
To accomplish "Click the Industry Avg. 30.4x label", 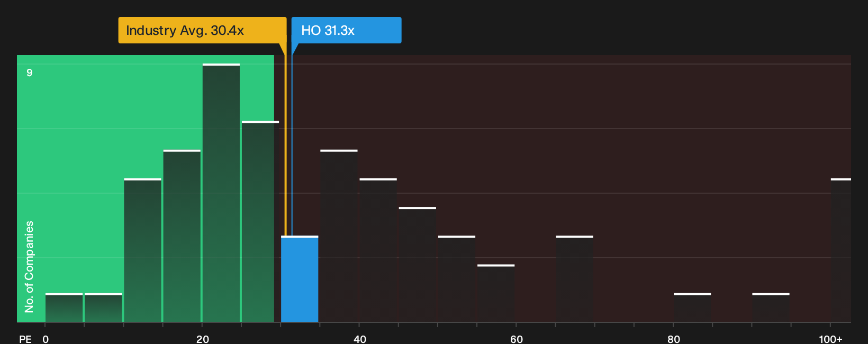I will coord(202,30).
